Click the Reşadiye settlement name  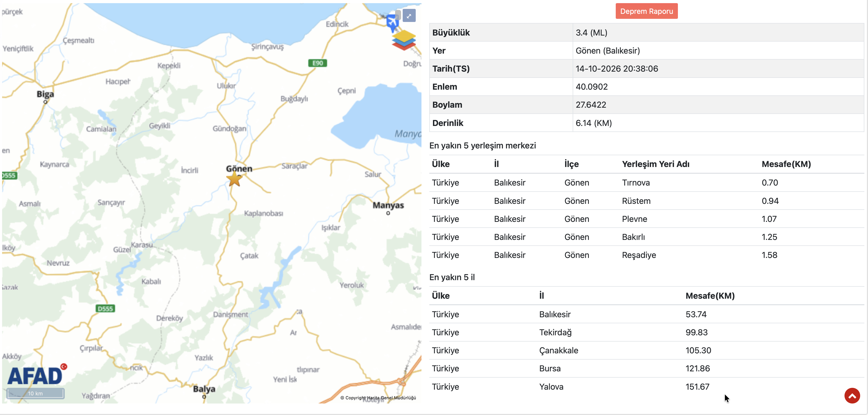click(639, 255)
